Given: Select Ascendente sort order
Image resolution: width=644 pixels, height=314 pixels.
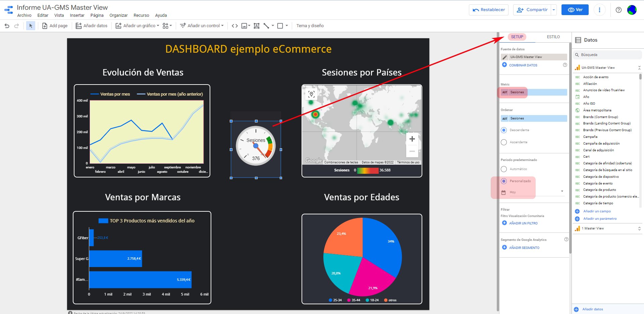Looking at the screenshot, I should [x=504, y=142].
